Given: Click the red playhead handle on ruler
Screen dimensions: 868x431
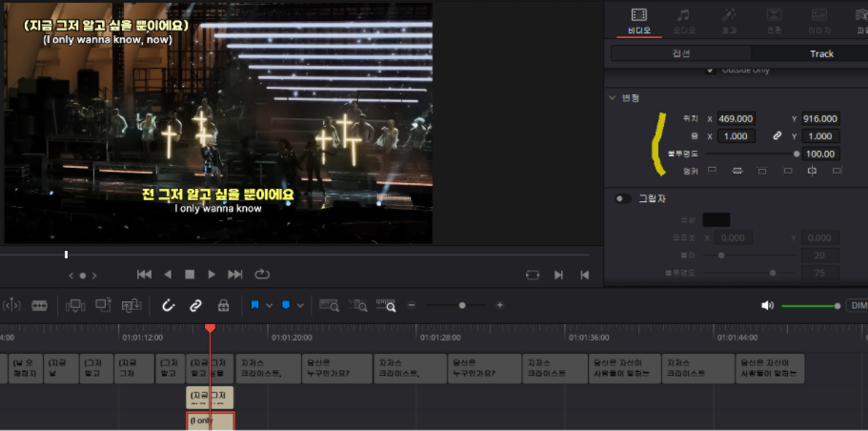Looking at the screenshot, I should pyautogui.click(x=210, y=328).
